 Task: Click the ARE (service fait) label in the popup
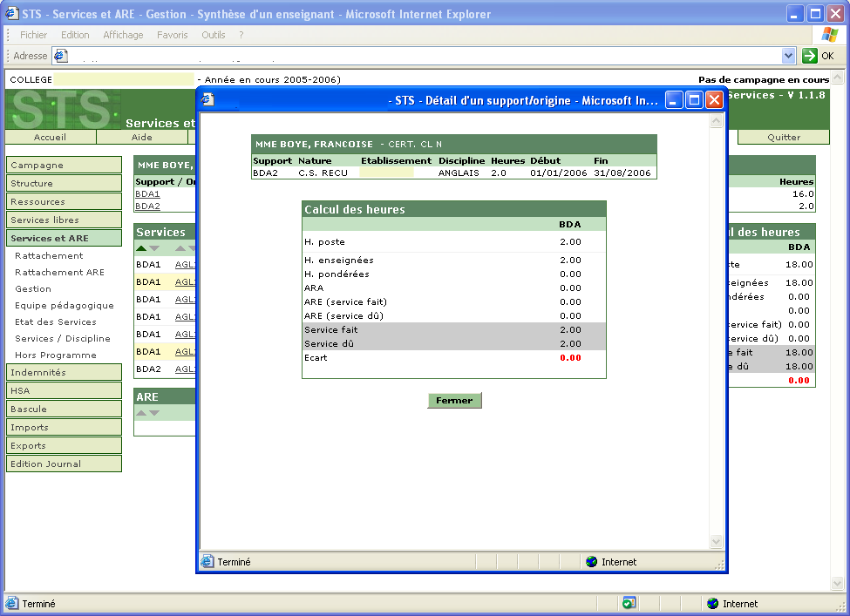click(x=345, y=301)
